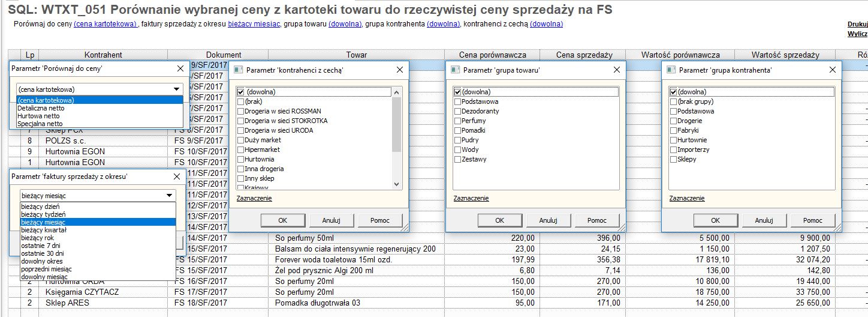This screenshot has height=317, width=868.
Task: Choose 'poprzedni miesiąc' period option
Action: pos(98,269)
